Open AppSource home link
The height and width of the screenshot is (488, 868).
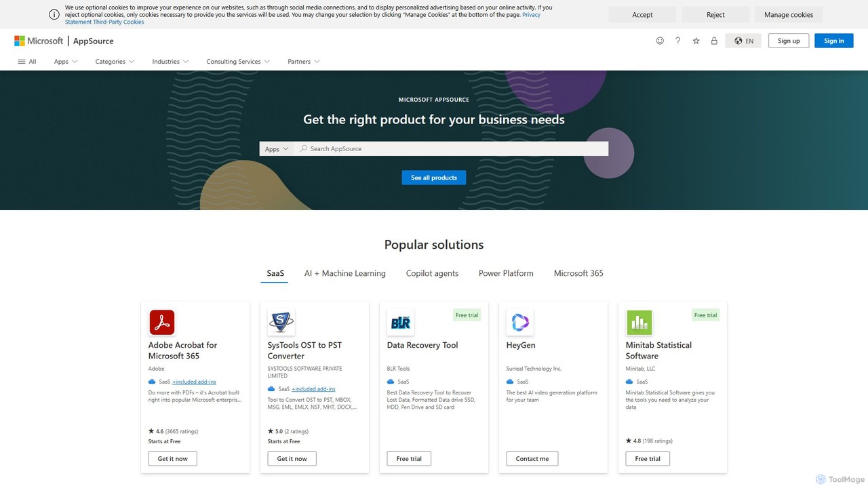click(x=94, y=41)
